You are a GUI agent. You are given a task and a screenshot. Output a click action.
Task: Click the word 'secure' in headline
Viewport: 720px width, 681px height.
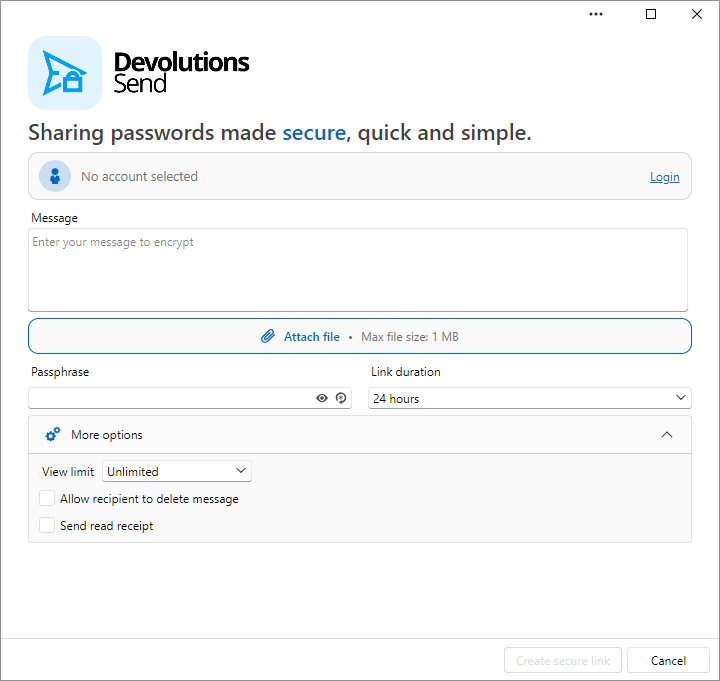[314, 133]
